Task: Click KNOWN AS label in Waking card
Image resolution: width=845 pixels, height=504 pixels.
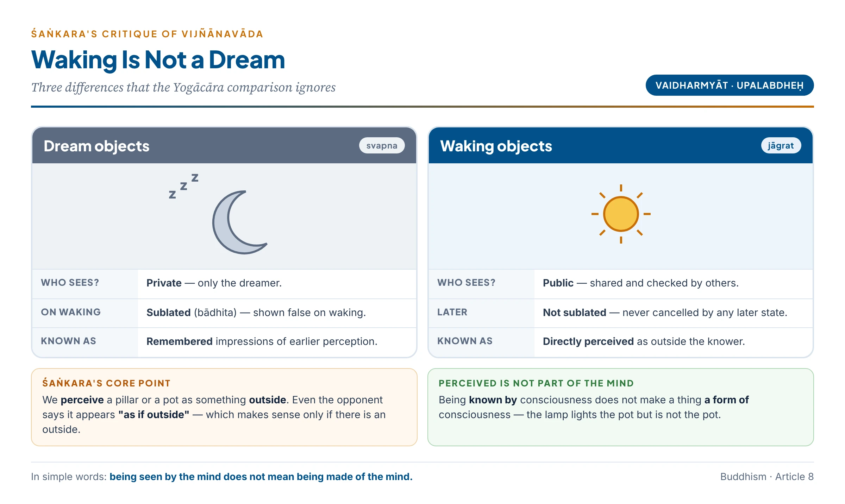Action: pyautogui.click(x=465, y=341)
